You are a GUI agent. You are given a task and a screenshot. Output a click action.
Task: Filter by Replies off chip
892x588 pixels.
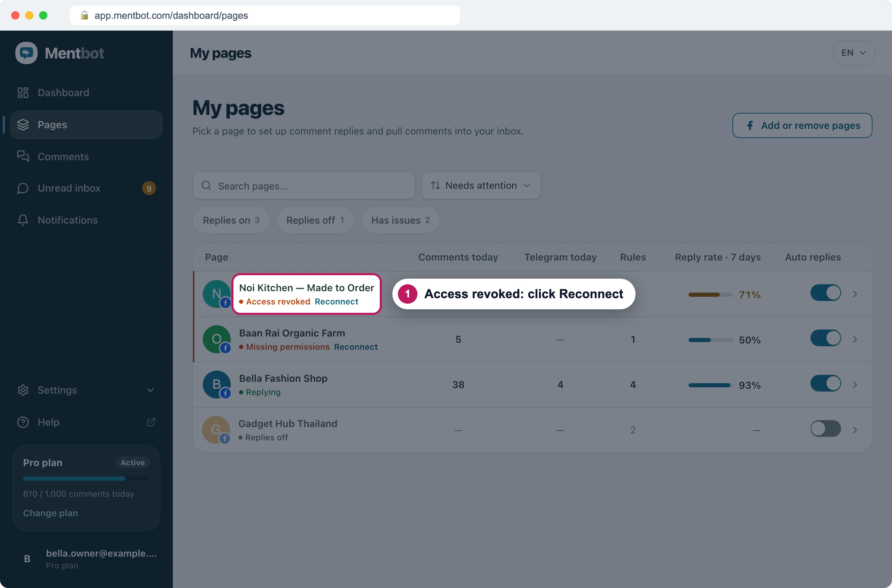tap(315, 220)
